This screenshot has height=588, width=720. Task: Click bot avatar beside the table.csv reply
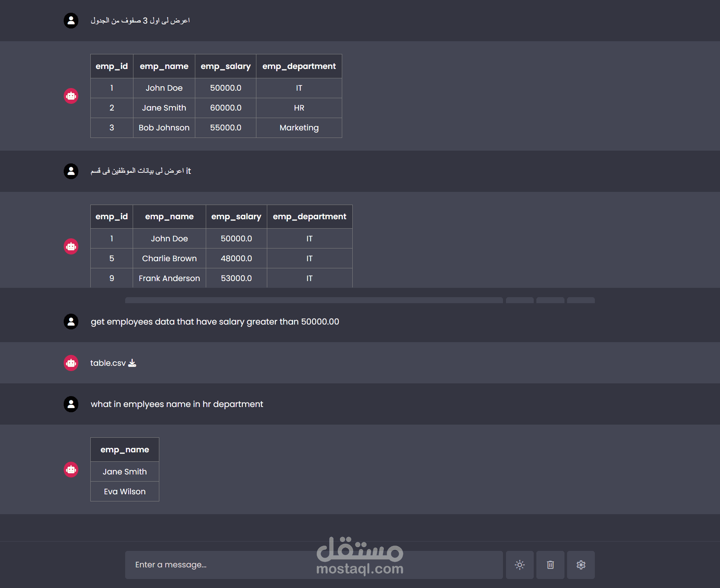[71, 363]
